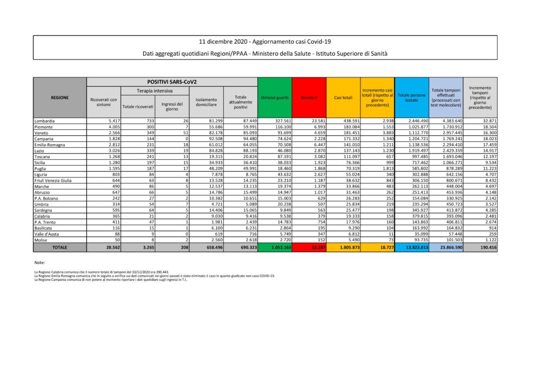The image size is (555, 392).
Task: Select the Molise row label
Action: pos(42,239)
